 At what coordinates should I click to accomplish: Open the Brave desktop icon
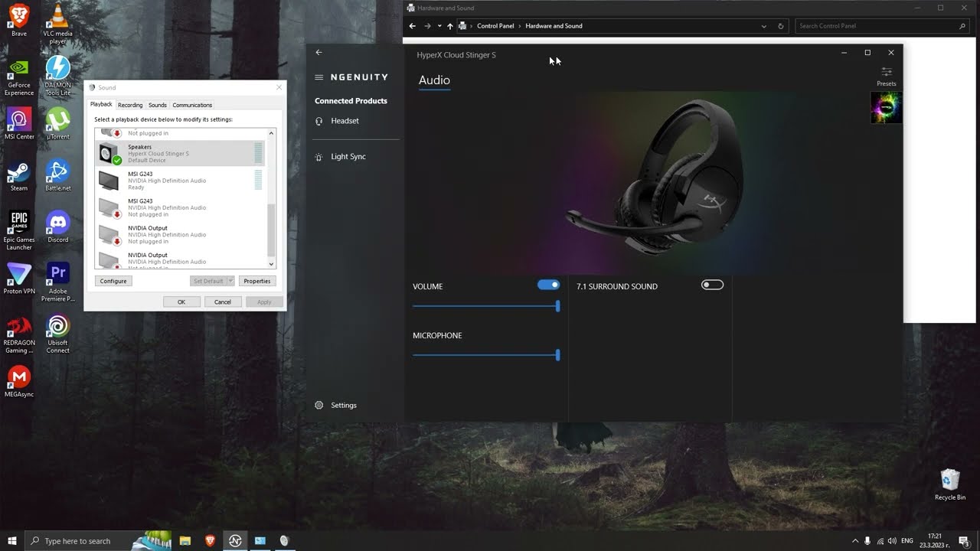point(19,21)
